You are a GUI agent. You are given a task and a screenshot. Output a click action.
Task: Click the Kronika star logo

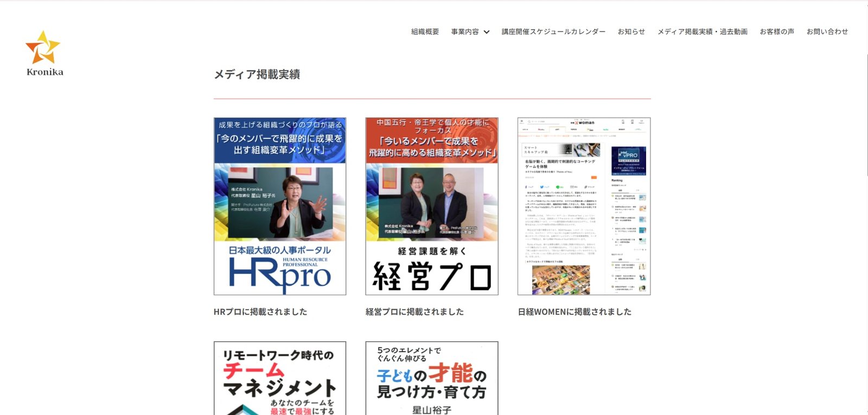(x=43, y=53)
